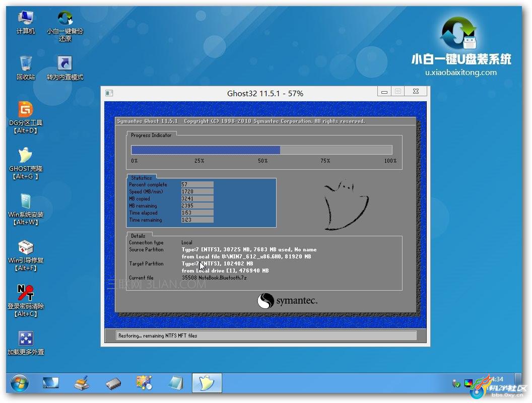Close the Ghost32 11.5.1 window
Image resolution: width=532 pixels, height=403 pixels.
pyautogui.click(x=416, y=92)
